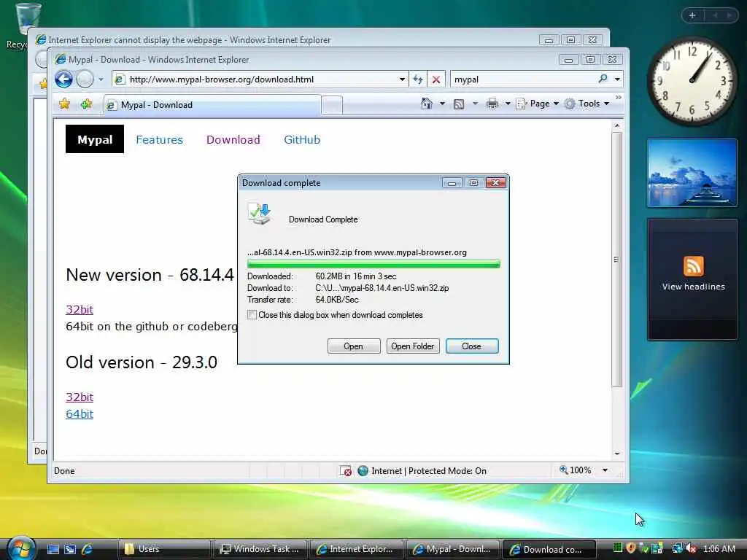Click the 100% zoom level button
Viewport: 747px width, 560px height.
point(575,470)
